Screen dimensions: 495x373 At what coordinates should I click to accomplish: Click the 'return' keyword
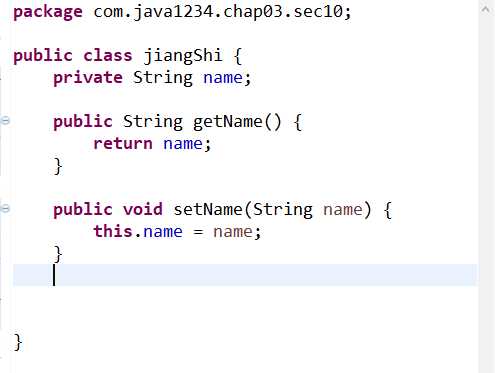click(123, 144)
